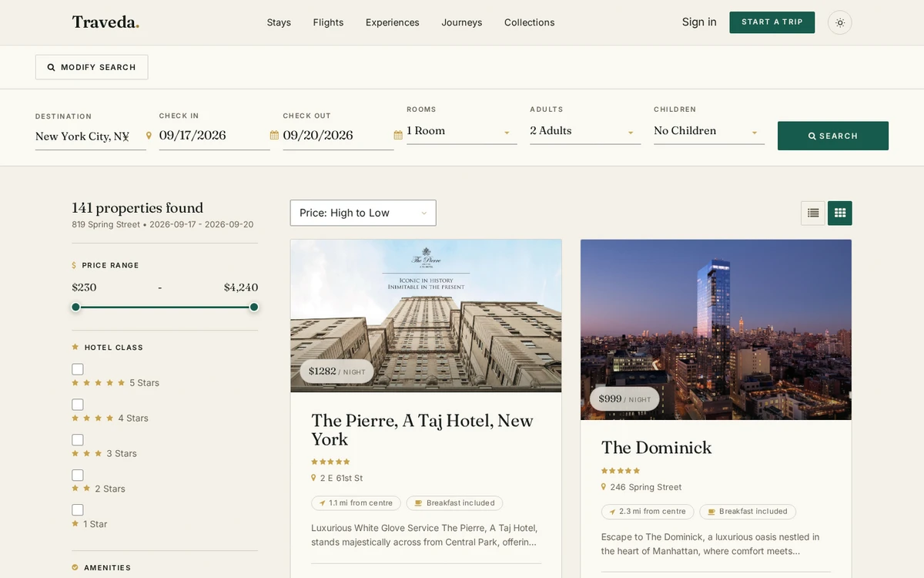This screenshot has height=578, width=924.
Task: Click The Dominick five-star rating icons
Action: [x=621, y=471]
